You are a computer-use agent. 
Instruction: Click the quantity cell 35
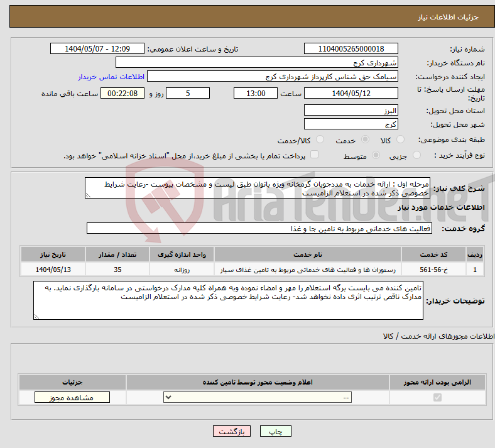[117, 270]
